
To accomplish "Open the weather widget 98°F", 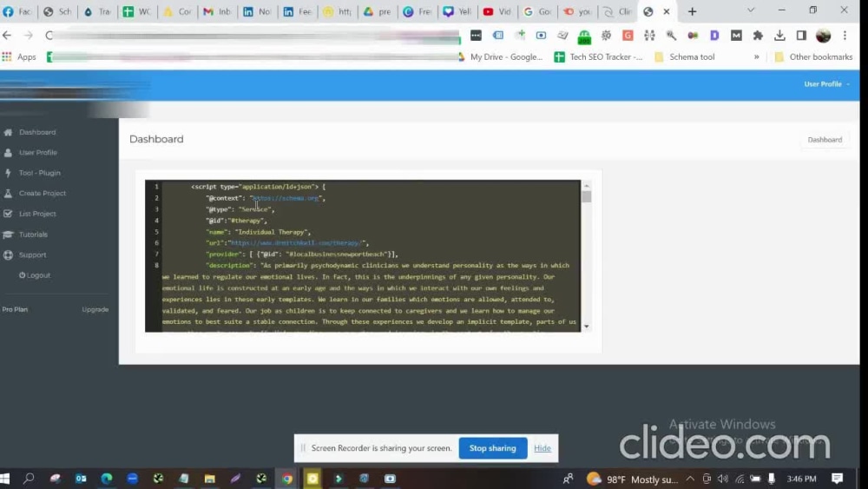I will pyautogui.click(x=632, y=479).
